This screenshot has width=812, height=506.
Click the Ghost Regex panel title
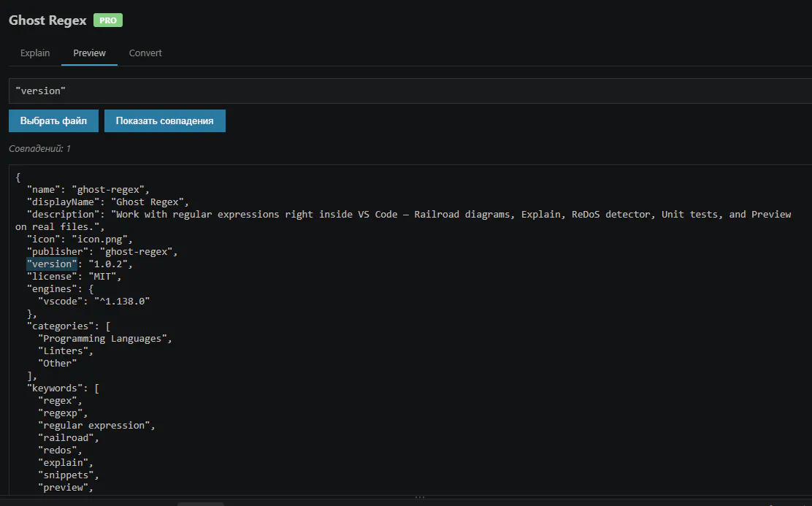pos(47,20)
